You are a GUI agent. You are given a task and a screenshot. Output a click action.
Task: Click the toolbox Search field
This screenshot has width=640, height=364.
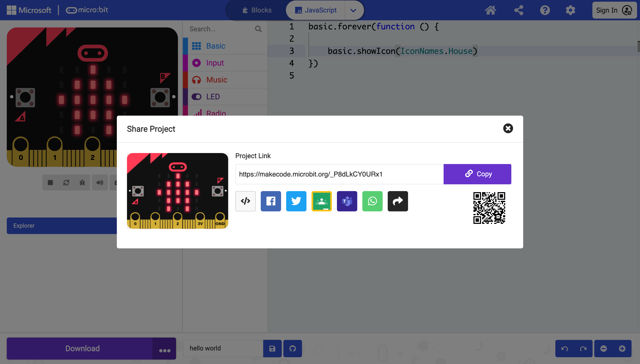click(x=220, y=29)
